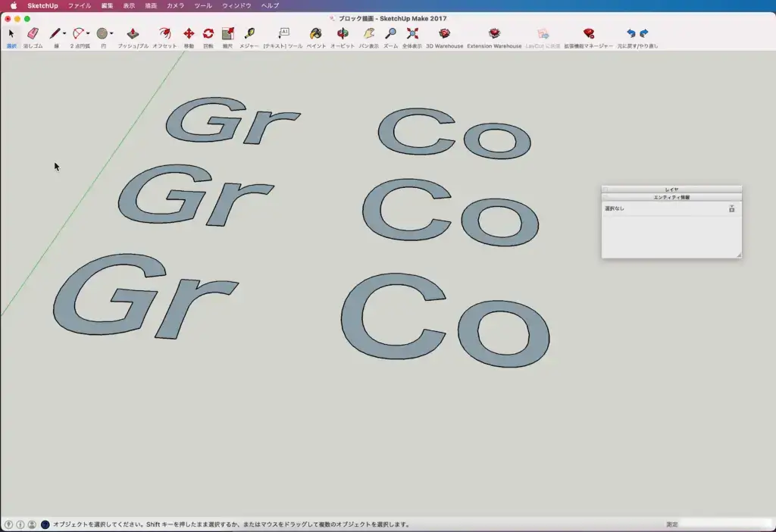Click the info (i) status bar icon
Screen dimensions: 776x532
(x=20, y=524)
